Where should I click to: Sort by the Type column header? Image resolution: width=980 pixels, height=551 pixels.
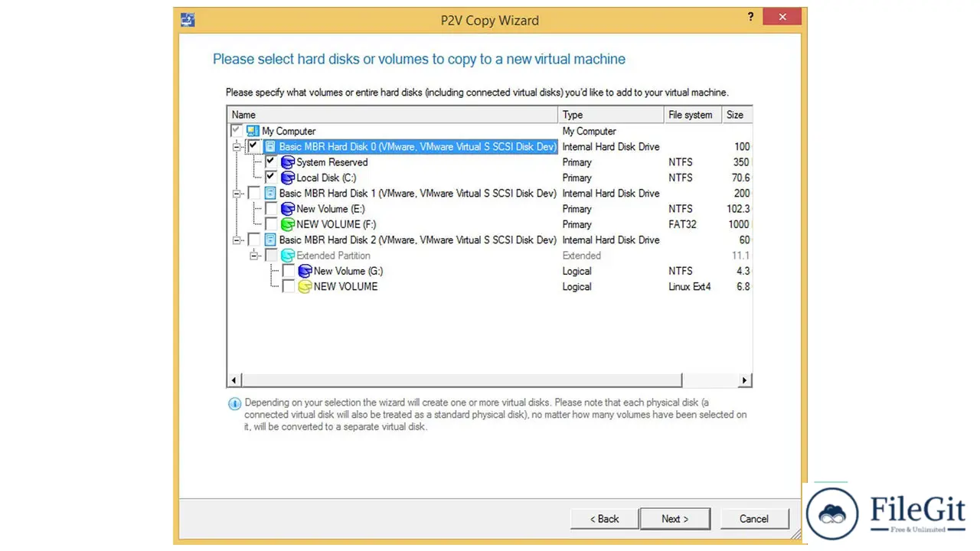tap(611, 115)
